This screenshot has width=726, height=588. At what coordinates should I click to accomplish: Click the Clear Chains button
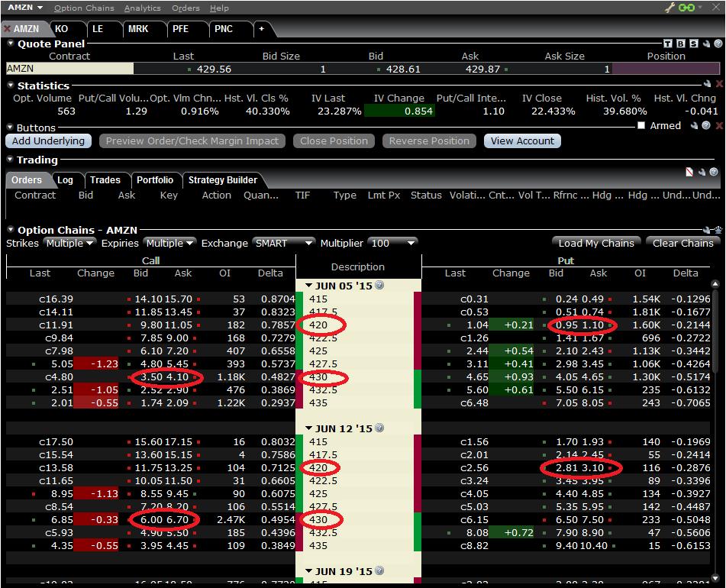click(x=683, y=243)
